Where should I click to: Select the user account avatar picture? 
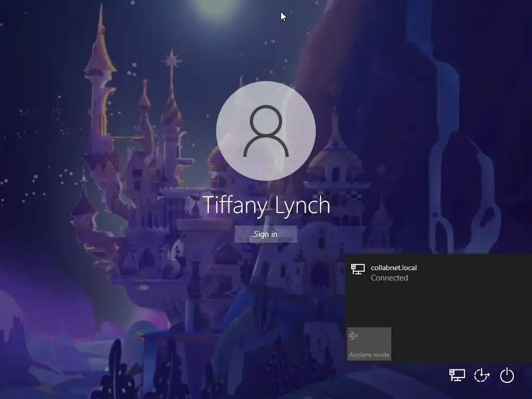266,131
